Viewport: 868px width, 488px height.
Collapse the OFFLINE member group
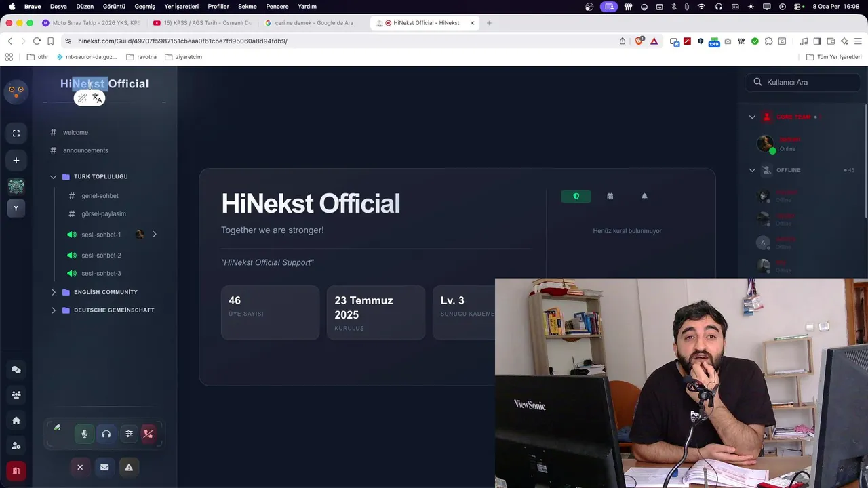(x=752, y=170)
